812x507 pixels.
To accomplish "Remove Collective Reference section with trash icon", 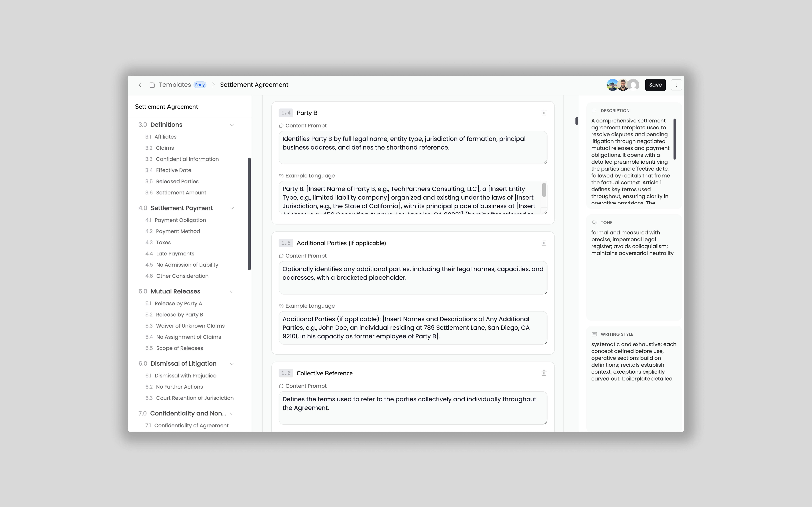I will coord(544,373).
